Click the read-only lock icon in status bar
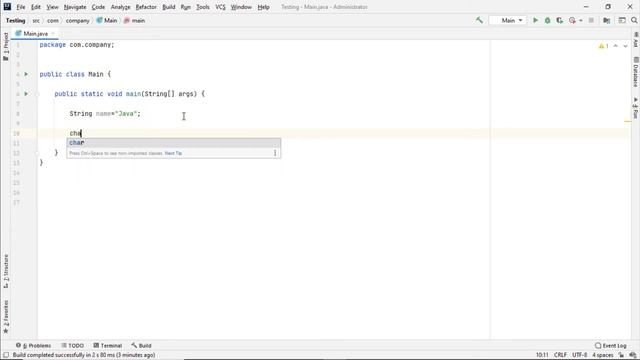Screen dimensions: 640x360 coord(621,355)
